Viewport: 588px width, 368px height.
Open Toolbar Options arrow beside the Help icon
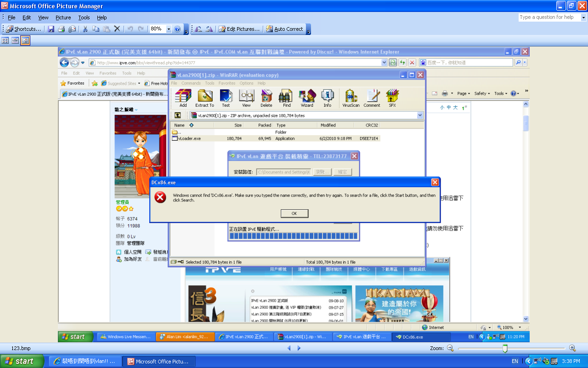pyautogui.click(x=186, y=30)
